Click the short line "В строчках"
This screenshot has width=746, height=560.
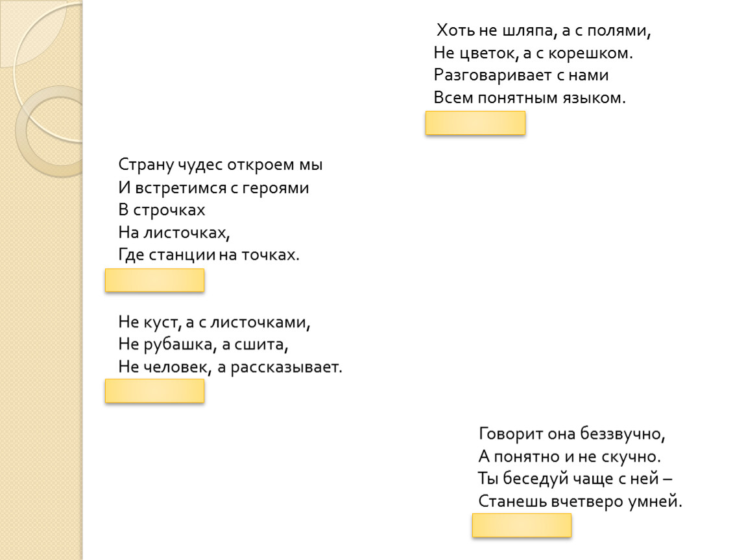coord(162,210)
